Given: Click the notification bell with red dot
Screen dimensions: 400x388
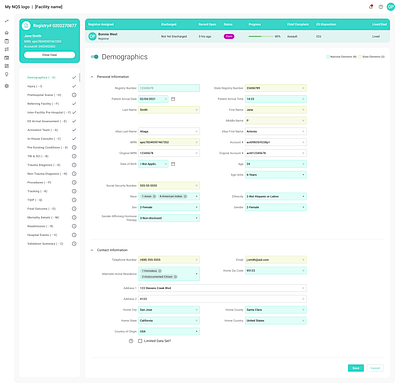Looking at the screenshot, I should 371,7.
